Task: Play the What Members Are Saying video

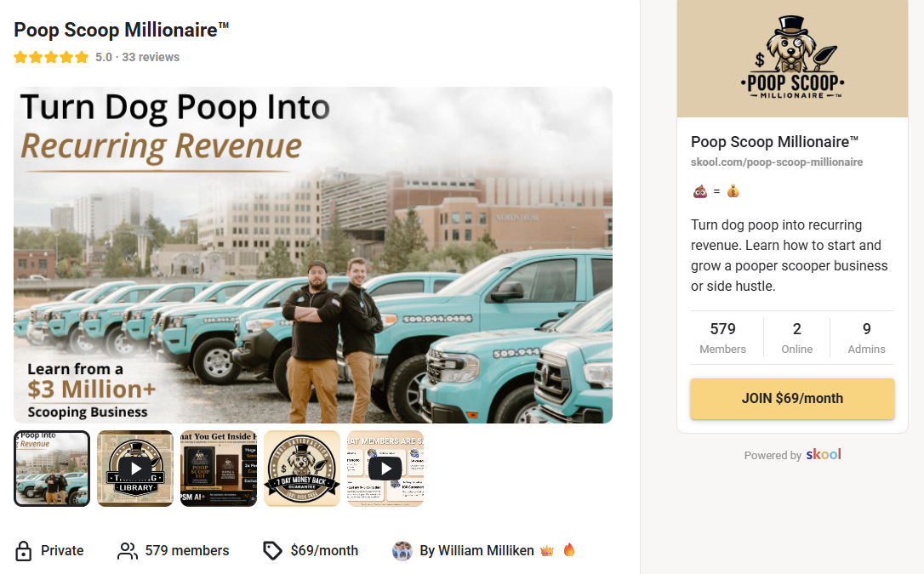Action: point(385,469)
